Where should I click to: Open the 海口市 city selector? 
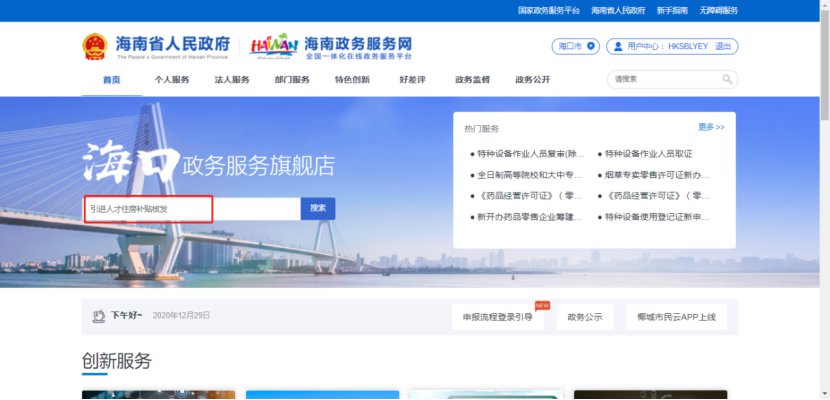coord(575,47)
